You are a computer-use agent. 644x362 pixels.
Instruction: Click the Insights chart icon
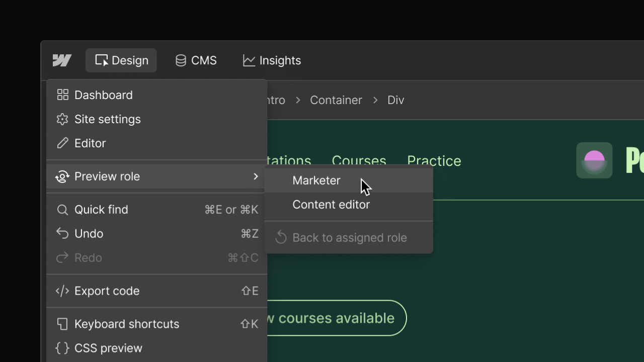[249, 60]
